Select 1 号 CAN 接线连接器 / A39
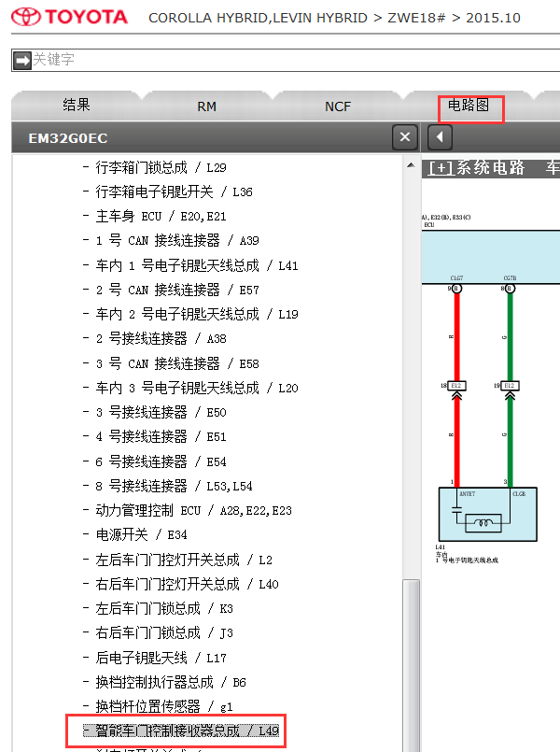 pos(176,240)
